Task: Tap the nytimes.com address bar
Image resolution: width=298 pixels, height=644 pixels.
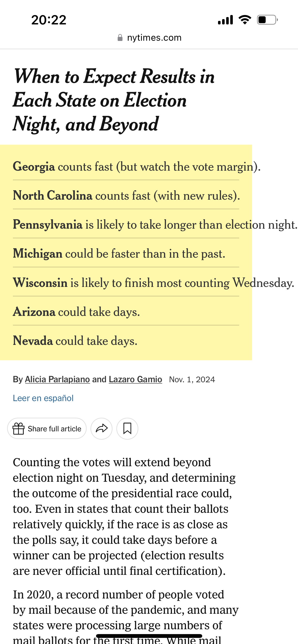Action: click(x=149, y=38)
